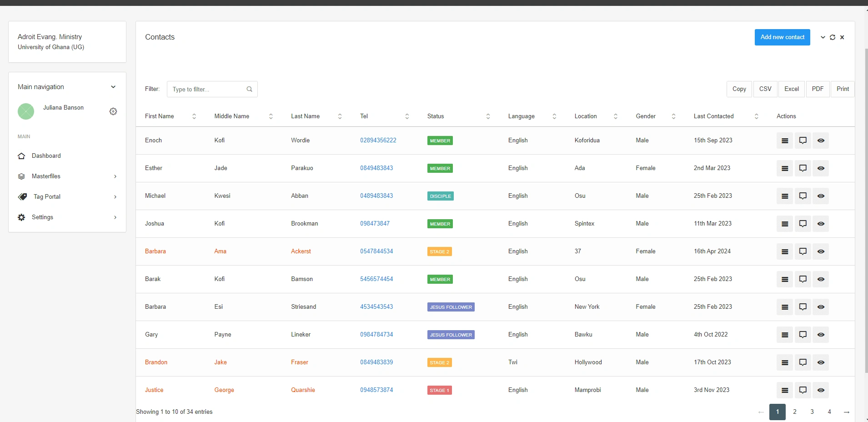Open the list menu icon for Enoch Wordie

tap(785, 141)
